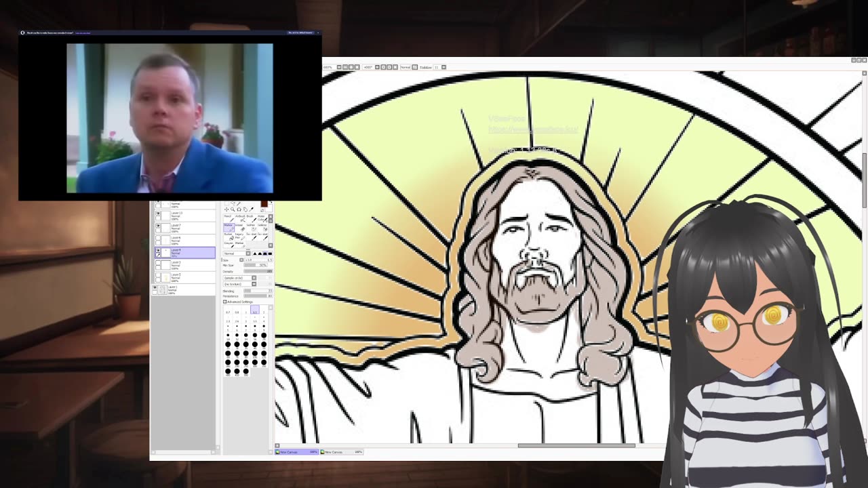868x488 pixels.
Task: Choose brush size preset 1.5
Action: click(255, 309)
